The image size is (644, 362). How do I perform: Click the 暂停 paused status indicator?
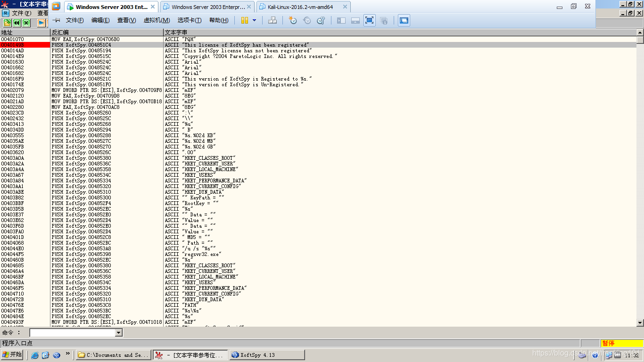622,343
